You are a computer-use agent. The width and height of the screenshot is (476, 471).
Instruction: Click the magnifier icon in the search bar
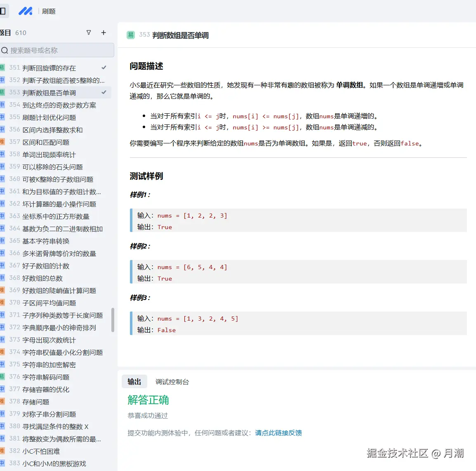coord(4,50)
